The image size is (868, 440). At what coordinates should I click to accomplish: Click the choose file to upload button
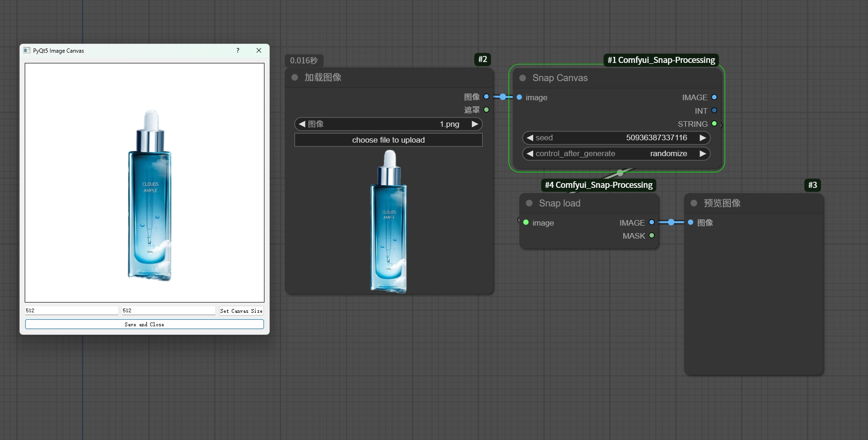389,140
